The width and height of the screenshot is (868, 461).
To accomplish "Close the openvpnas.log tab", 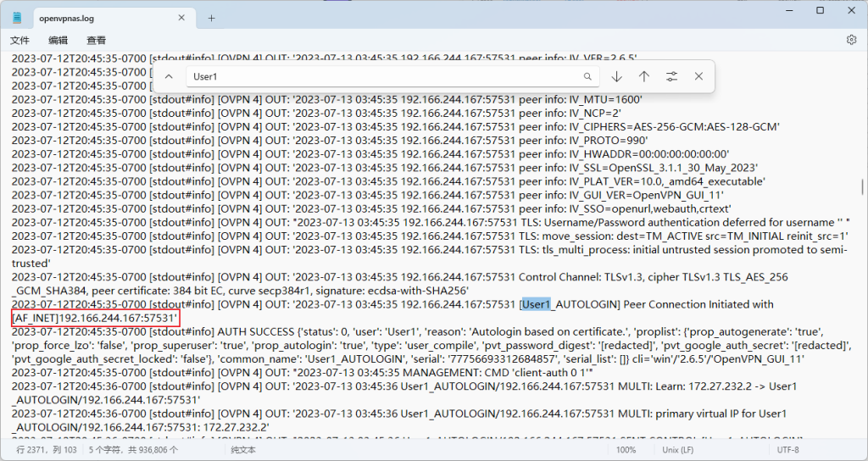I will click(181, 18).
